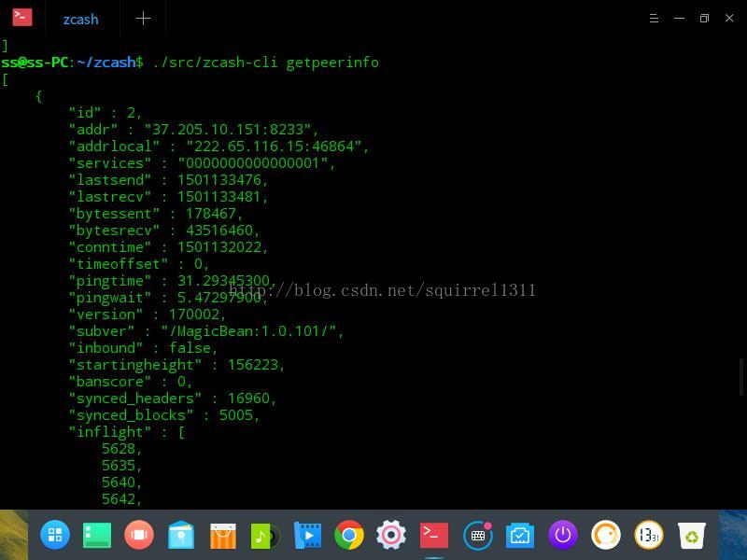Click the inflight value 5635
This screenshot has width=747, height=560.
[119, 465]
